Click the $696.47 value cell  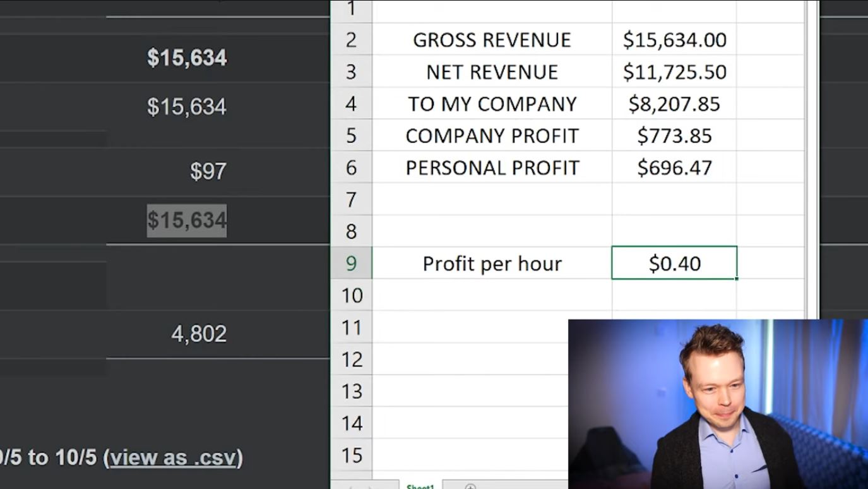[674, 167]
